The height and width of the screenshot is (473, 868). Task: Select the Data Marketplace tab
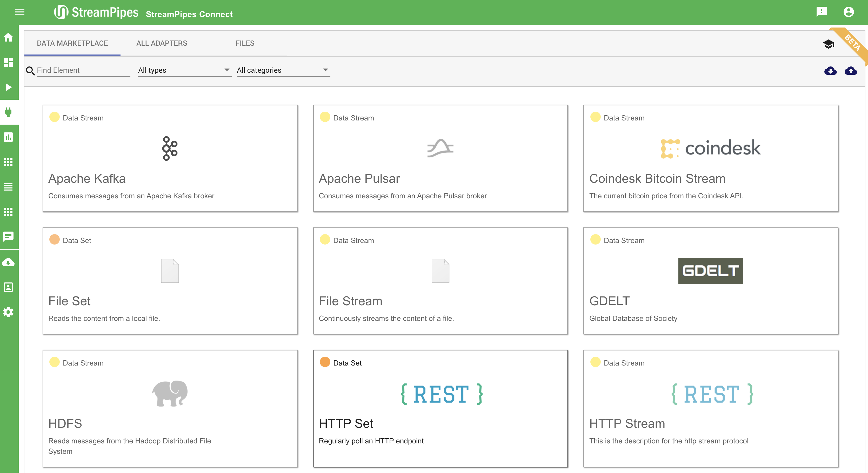72,43
